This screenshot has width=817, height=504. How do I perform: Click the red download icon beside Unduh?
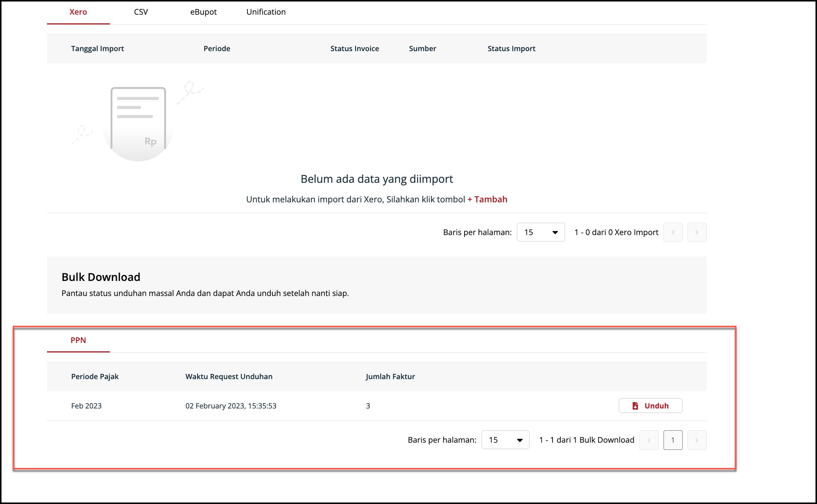coord(635,406)
